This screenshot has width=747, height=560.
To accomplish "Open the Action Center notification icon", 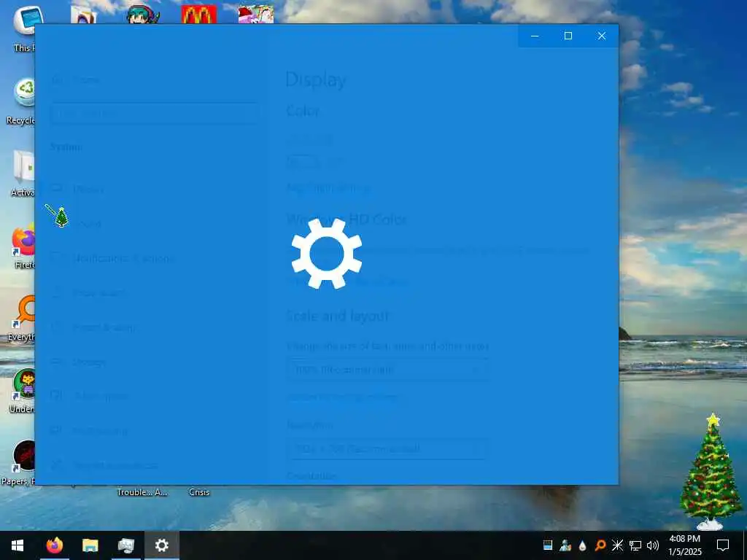I will (x=723, y=545).
